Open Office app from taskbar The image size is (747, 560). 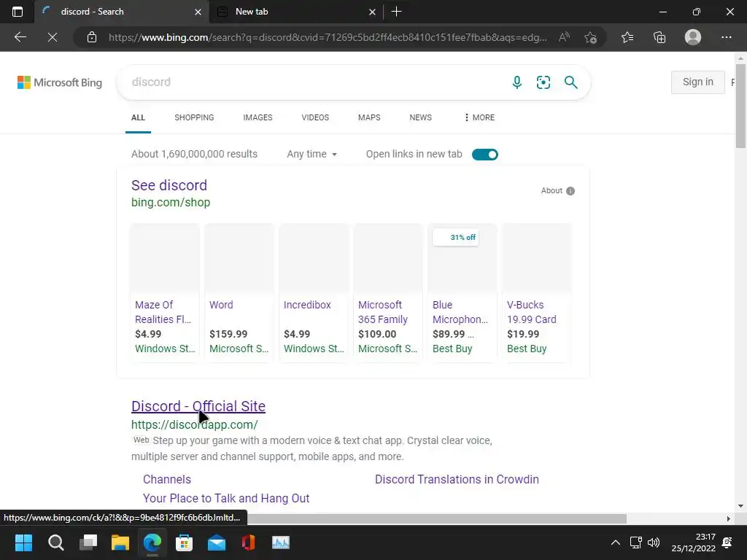point(248,542)
